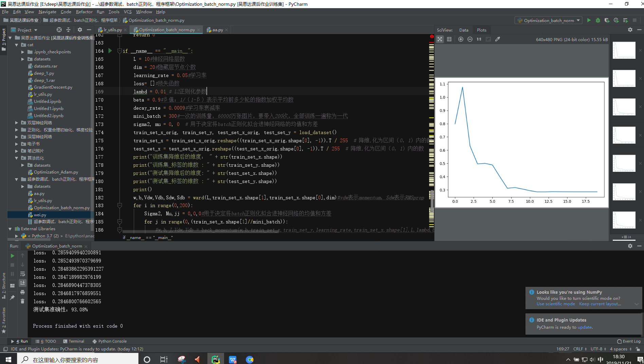The image size is (644, 364).
Task: Pick a color with the eyedropper tool
Action: [498, 39]
